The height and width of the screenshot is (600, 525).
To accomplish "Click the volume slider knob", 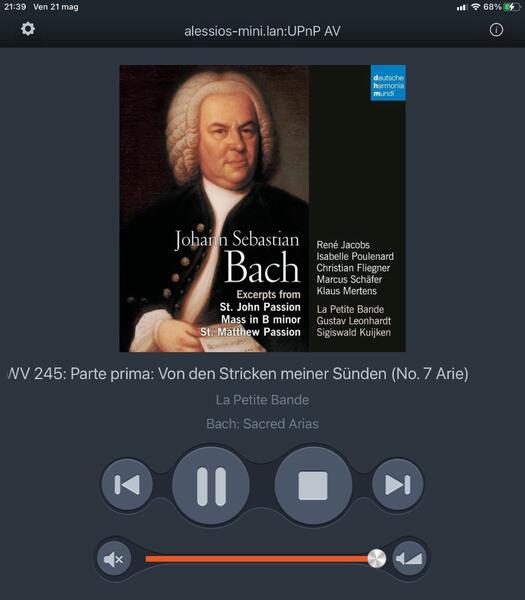I will pyautogui.click(x=377, y=559).
